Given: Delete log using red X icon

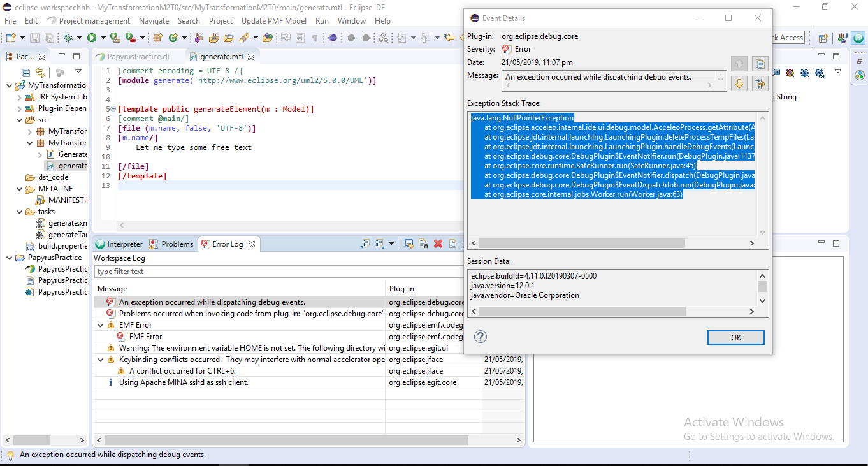Looking at the screenshot, I should pos(438,244).
